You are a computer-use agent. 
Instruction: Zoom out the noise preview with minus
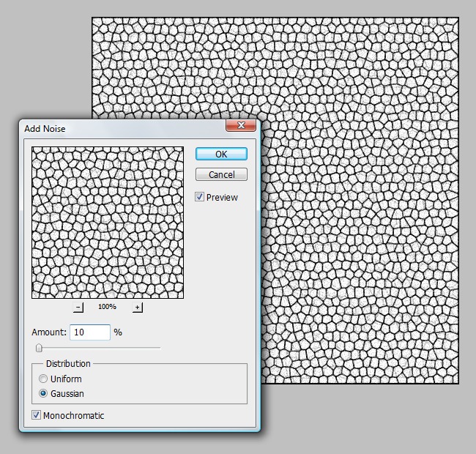click(78, 307)
